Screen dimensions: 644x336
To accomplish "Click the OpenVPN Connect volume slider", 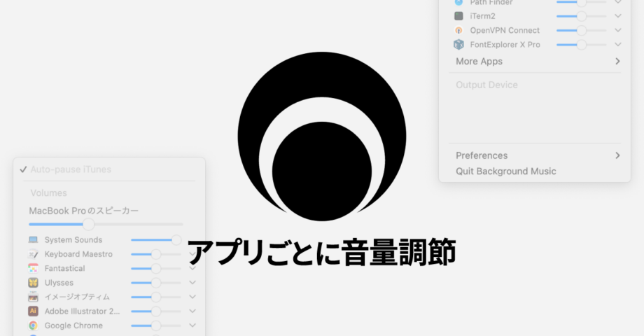I will point(582,30).
